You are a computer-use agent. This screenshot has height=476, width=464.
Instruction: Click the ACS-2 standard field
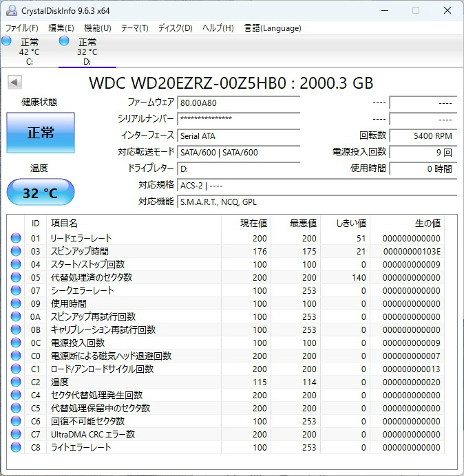[x=317, y=185]
